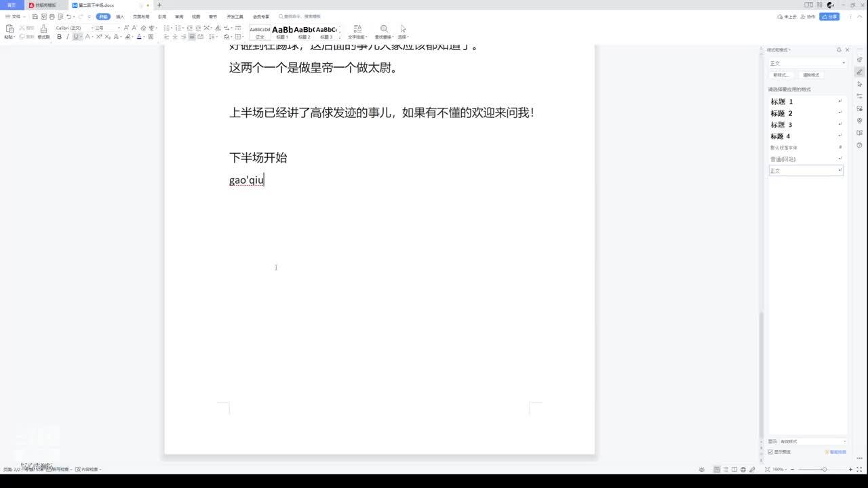Screen dimensions: 868x488
Task: Close the styles and formatting pane
Action: coord(847,49)
